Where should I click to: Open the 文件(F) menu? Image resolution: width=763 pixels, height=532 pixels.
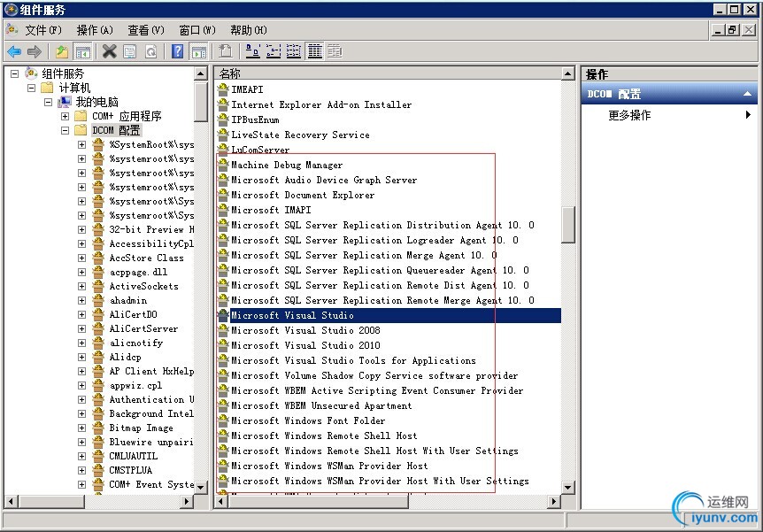(x=43, y=30)
